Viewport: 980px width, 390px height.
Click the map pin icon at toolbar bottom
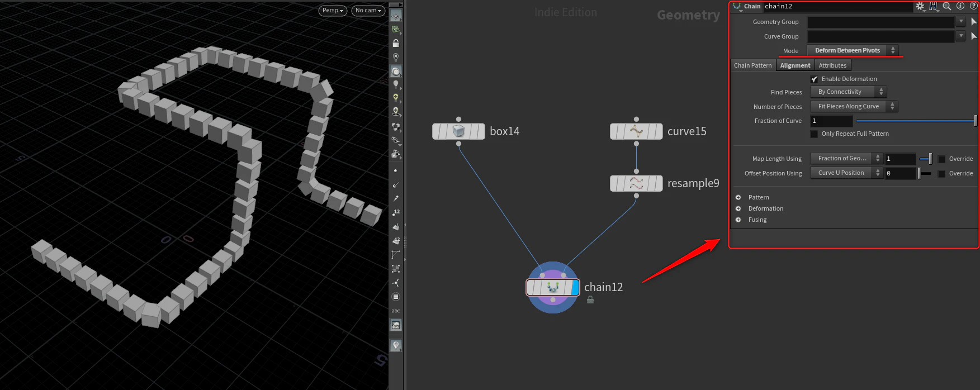[396, 345]
